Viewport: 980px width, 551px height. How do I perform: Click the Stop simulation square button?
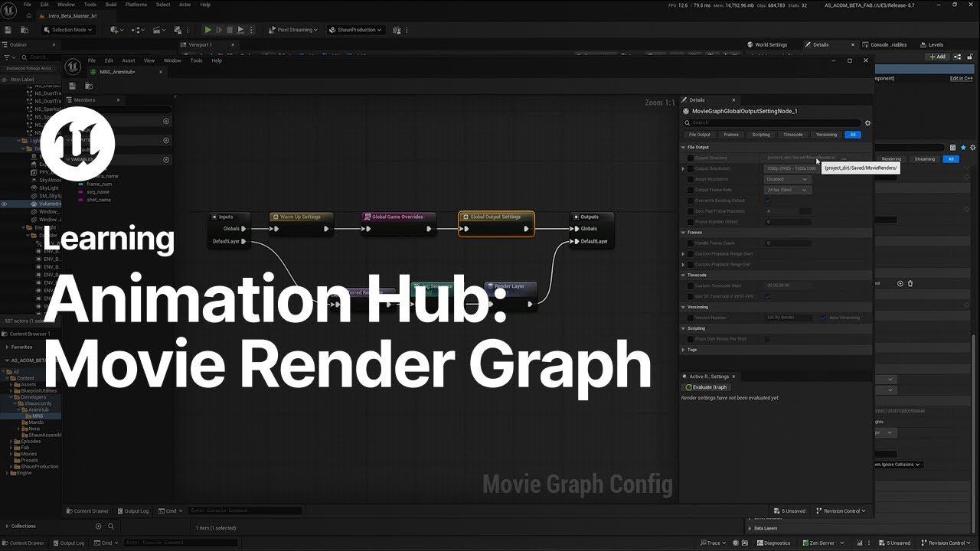[x=229, y=30]
